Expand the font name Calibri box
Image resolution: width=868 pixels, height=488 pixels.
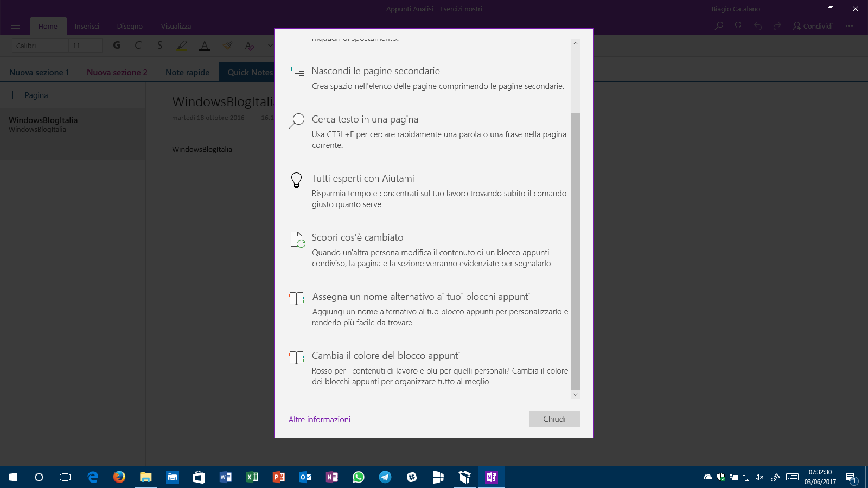coord(40,46)
